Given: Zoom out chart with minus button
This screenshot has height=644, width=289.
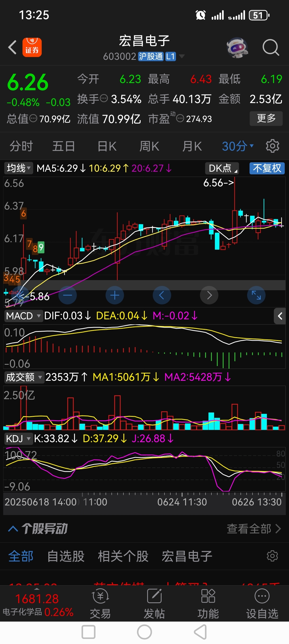Looking at the screenshot, I should (68, 295).
